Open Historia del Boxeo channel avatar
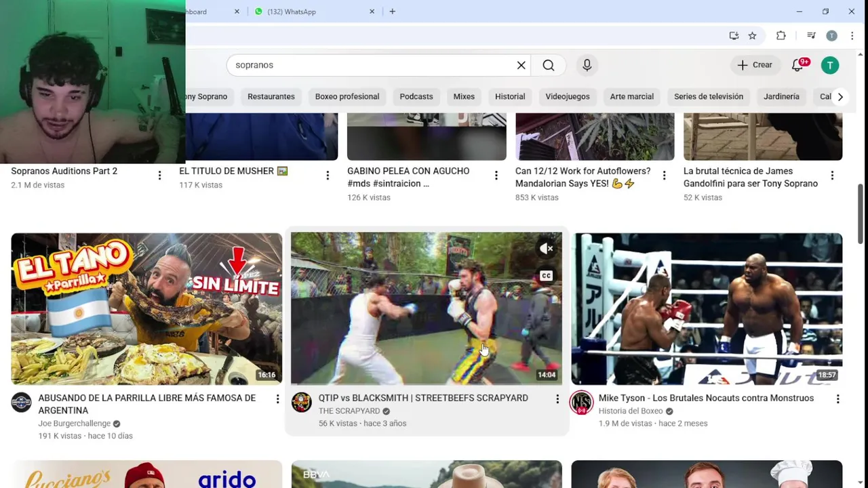Viewport: 868px width, 488px height. (x=581, y=403)
